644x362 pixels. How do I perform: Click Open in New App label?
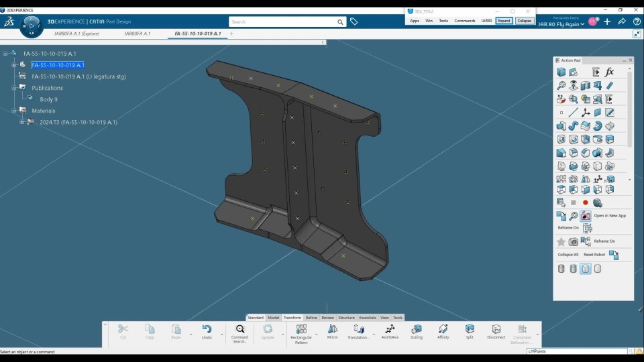pyautogui.click(x=610, y=215)
